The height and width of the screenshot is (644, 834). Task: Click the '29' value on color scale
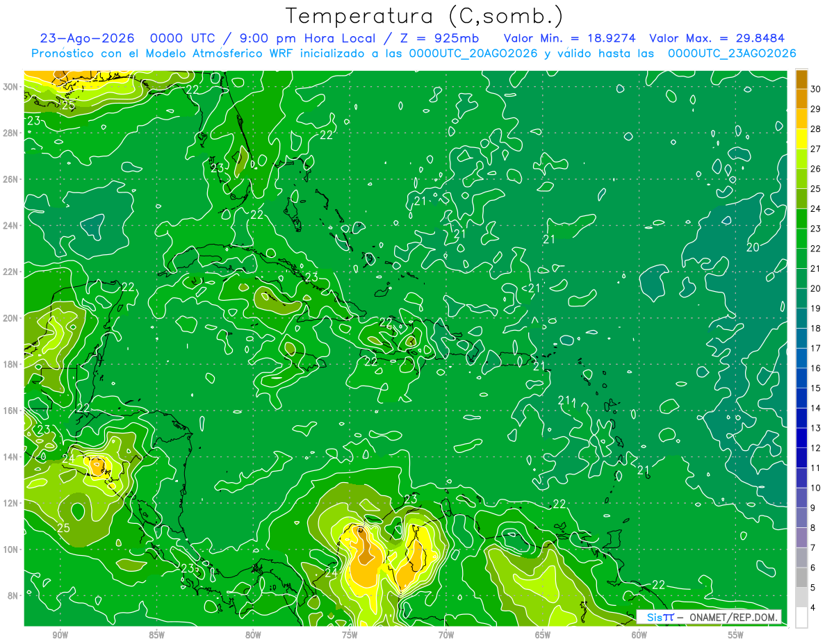815,109
